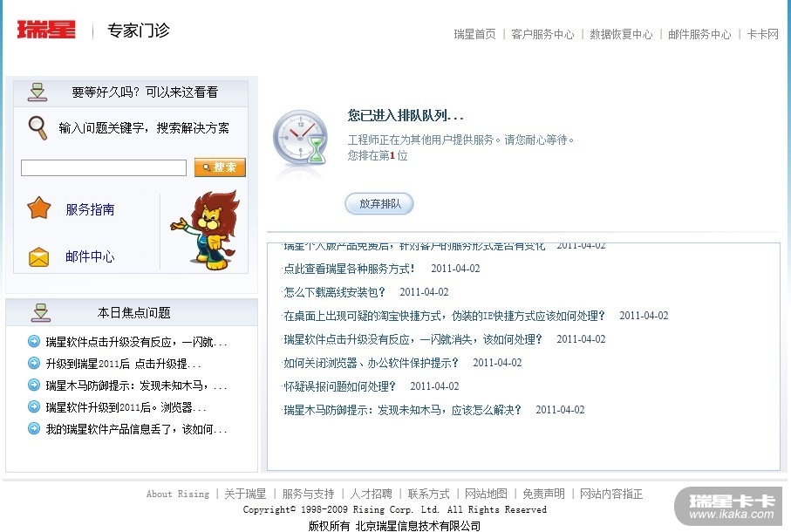791x532 pixels.
Task: Click the clock with hourglass queue icon
Action: (x=301, y=139)
